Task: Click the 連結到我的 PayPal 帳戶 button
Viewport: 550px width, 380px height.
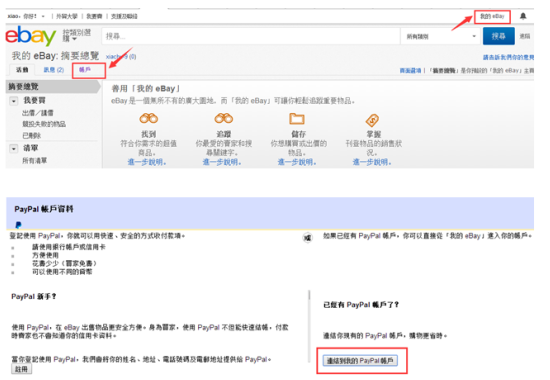Action: (360, 361)
